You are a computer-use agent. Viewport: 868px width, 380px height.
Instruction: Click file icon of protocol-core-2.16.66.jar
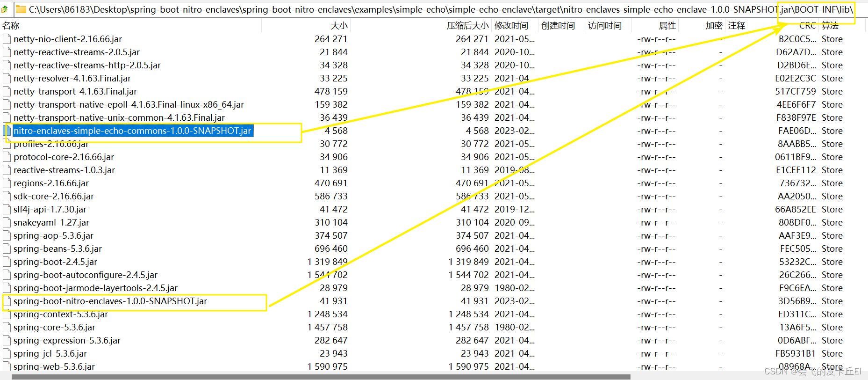pos(7,157)
